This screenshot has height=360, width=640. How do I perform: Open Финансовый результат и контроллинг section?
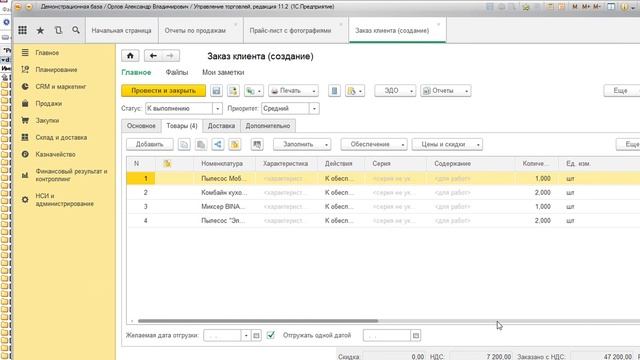[71, 175]
